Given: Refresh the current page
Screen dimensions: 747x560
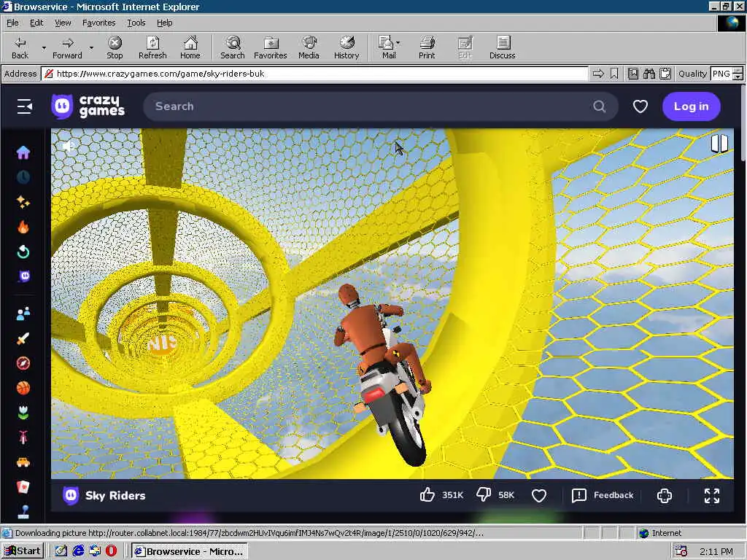Looking at the screenshot, I should [x=152, y=47].
